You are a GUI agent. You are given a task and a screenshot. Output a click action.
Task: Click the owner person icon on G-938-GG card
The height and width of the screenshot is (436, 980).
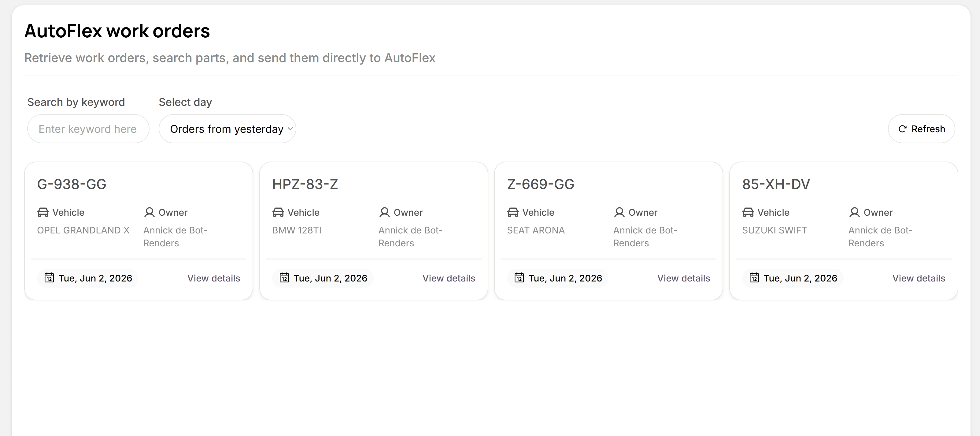(x=150, y=212)
